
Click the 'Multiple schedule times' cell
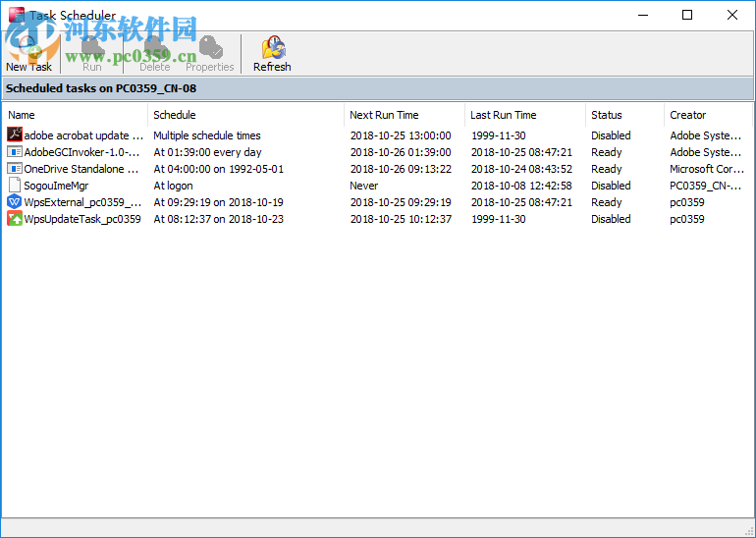click(207, 135)
